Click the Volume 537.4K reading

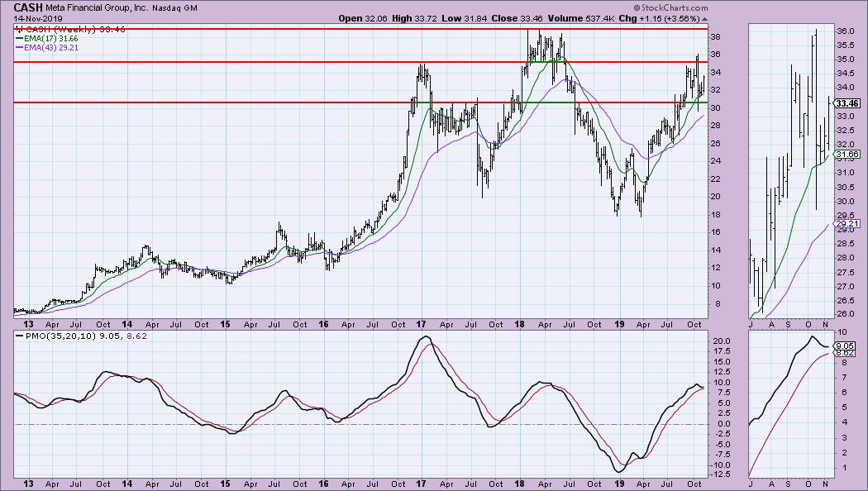[580, 18]
